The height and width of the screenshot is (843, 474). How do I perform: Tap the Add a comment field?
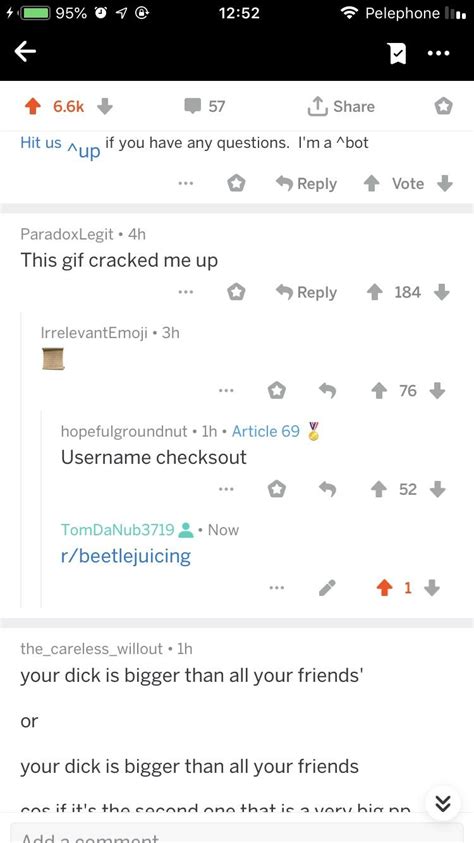pos(237,833)
